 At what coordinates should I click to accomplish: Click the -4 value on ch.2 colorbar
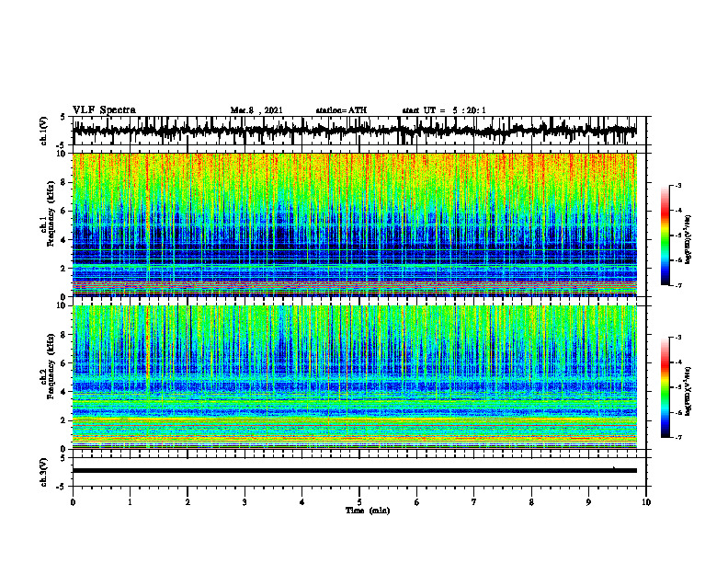tap(677, 362)
